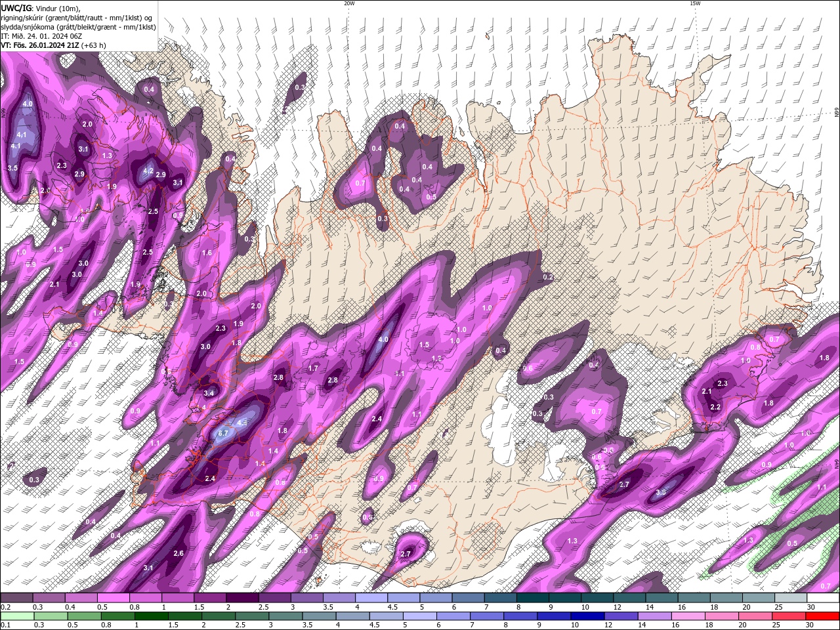Image resolution: width=840 pixels, height=630 pixels.
Task: Click the 2.6 value in the southwest sea
Action: (x=178, y=553)
